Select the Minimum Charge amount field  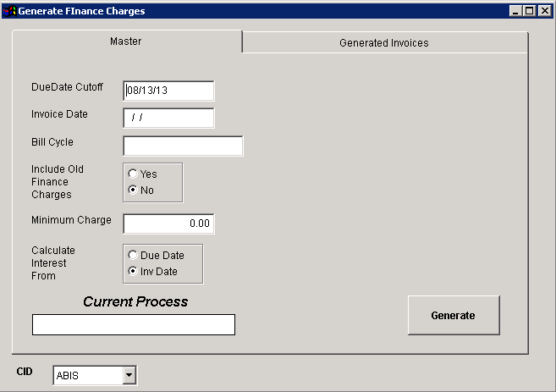[168, 224]
